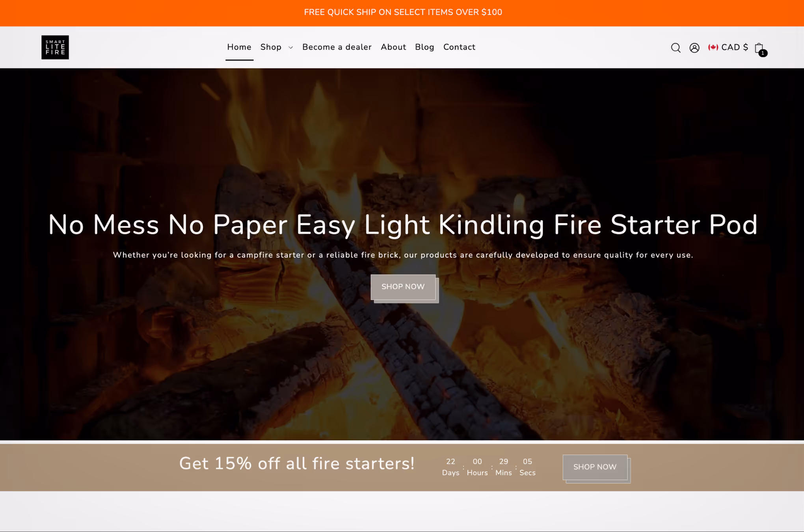This screenshot has height=532, width=804.
Task: Click the 15% off fire starters text
Action: (x=296, y=463)
